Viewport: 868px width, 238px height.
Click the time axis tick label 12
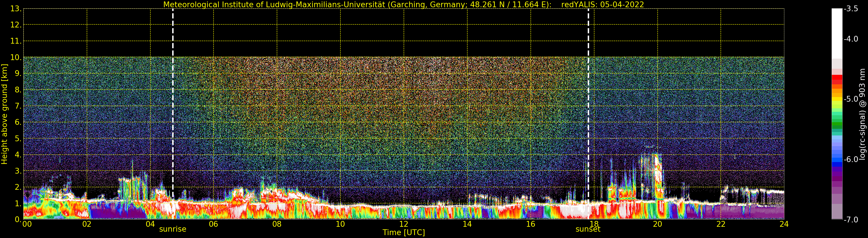[404, 224]
